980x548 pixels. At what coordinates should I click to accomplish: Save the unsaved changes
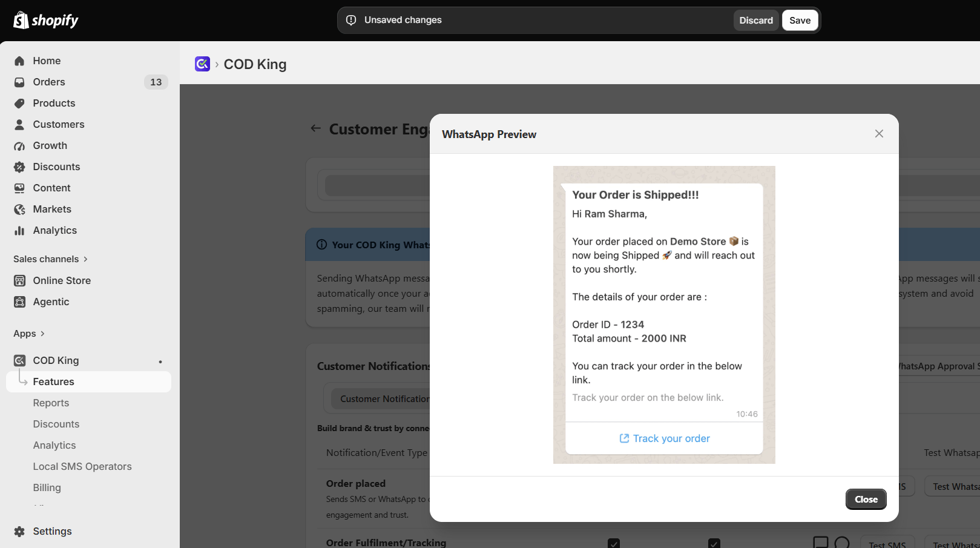coord(800,20)
